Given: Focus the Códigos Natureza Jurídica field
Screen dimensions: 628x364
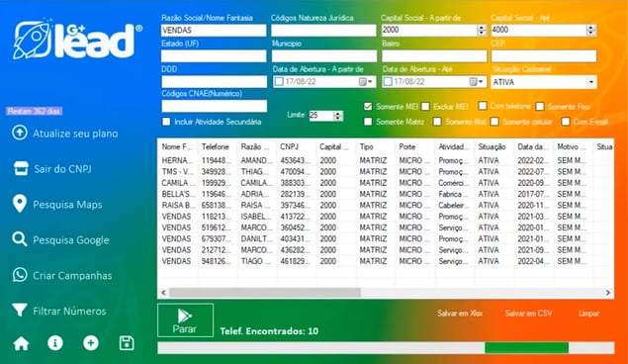Looking at the screenshot, I should point(323,30).
